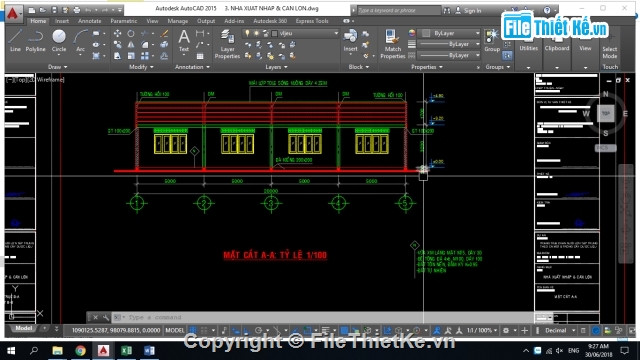Click the Insert block icon

click(350, 41)
